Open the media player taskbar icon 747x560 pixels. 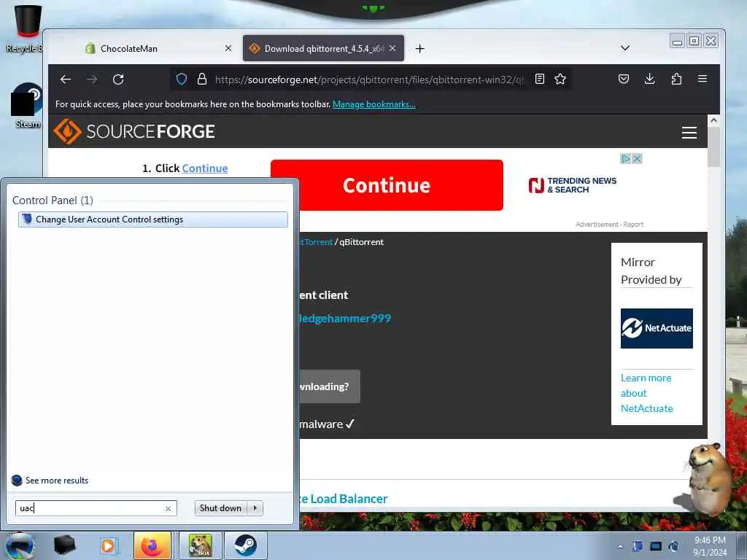[x=108, y=545]
